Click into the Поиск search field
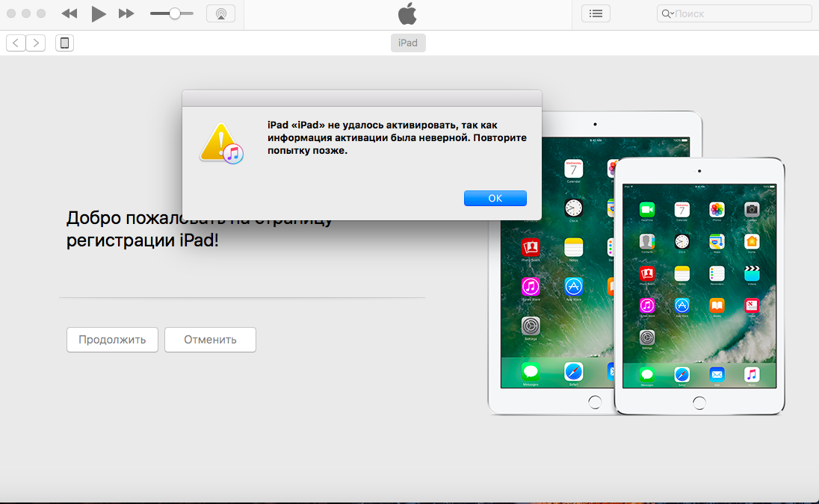The height and width of the screenshot is (504, 819). [734, 13]
